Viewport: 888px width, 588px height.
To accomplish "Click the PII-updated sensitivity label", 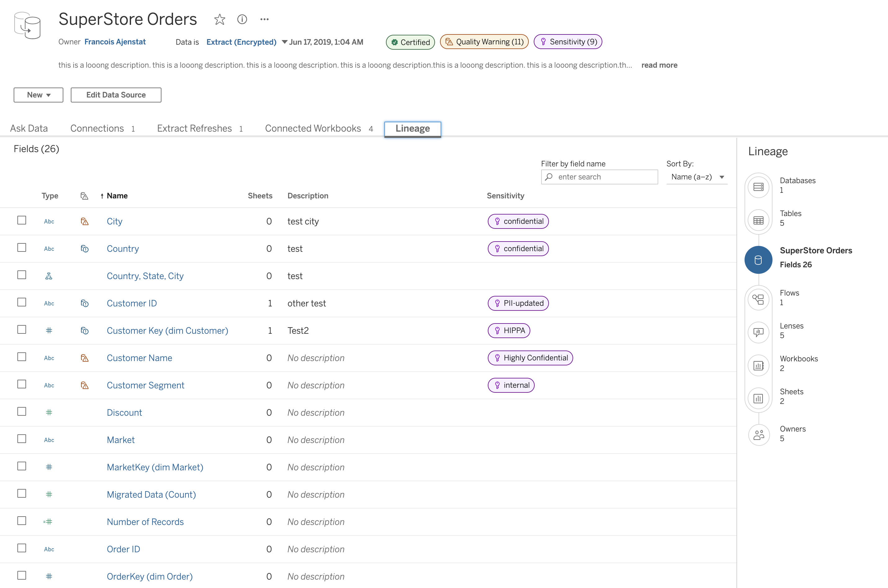I will [x=518, y=303].
